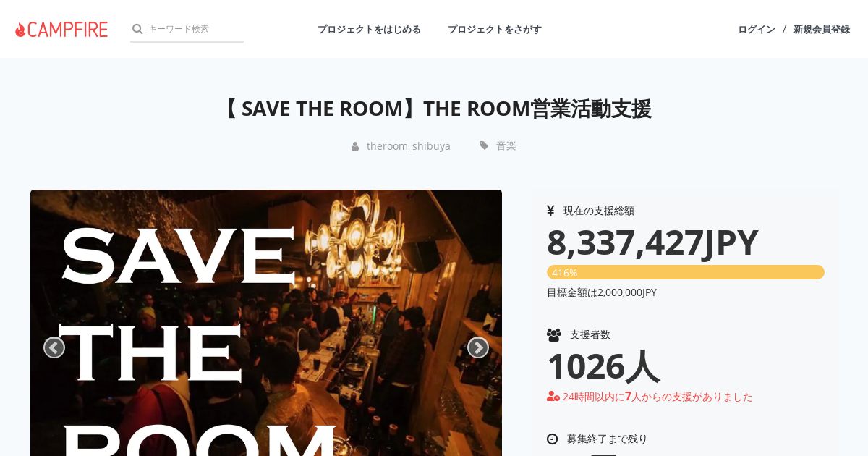Click the search magnifier icon

coord(137,29)
